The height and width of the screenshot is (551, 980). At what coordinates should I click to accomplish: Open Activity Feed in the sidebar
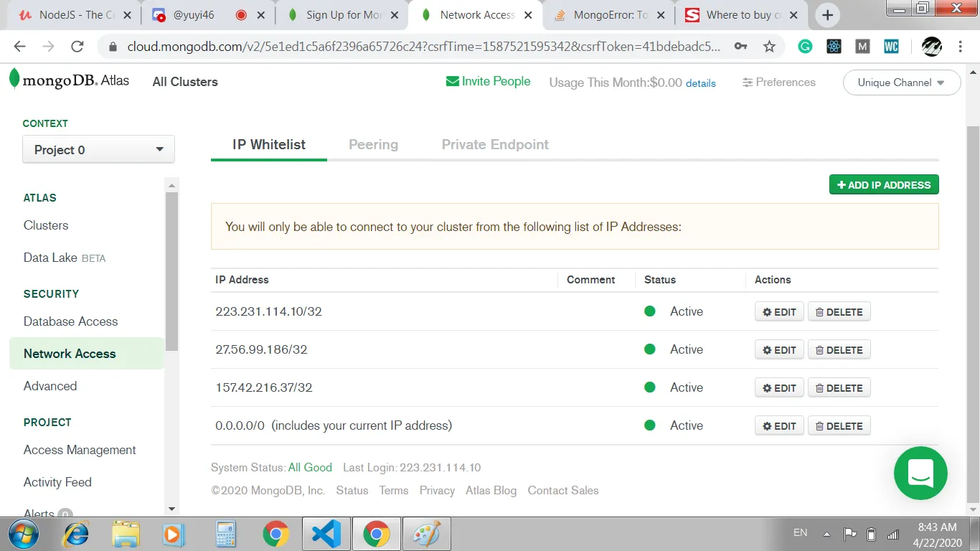tap(57, 482)
